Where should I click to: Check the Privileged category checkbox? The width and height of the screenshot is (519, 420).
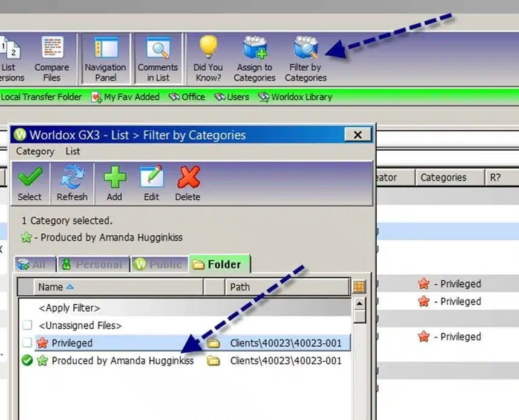(x=27, y=343)
